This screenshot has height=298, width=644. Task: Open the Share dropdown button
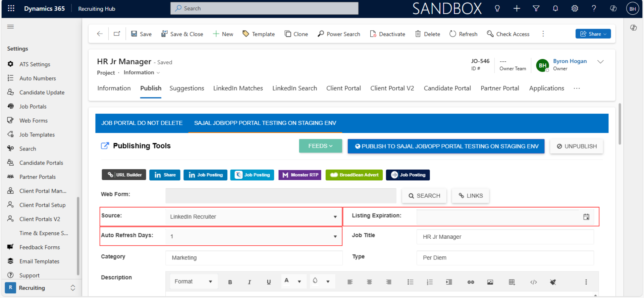[x=593, y=34]
